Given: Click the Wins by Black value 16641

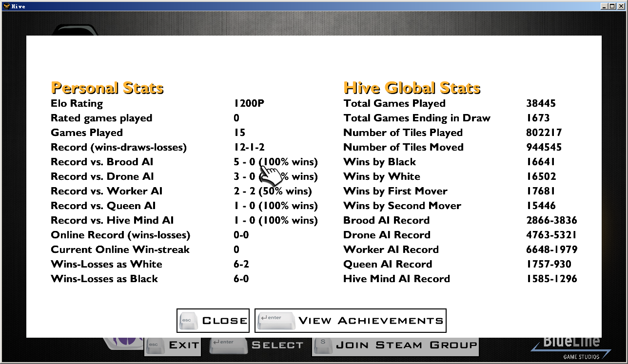Looking at the screenshot, I should click(x=541, y=162).
